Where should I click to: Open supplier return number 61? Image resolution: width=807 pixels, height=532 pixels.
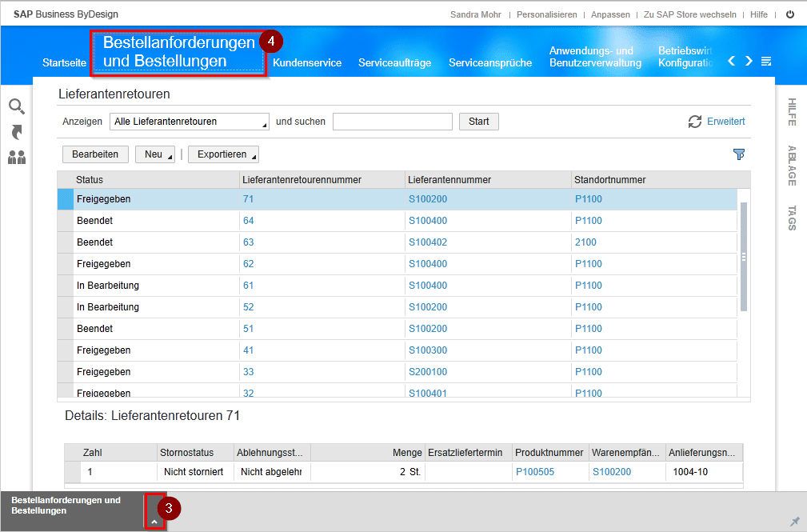click(x=248, y=286)
